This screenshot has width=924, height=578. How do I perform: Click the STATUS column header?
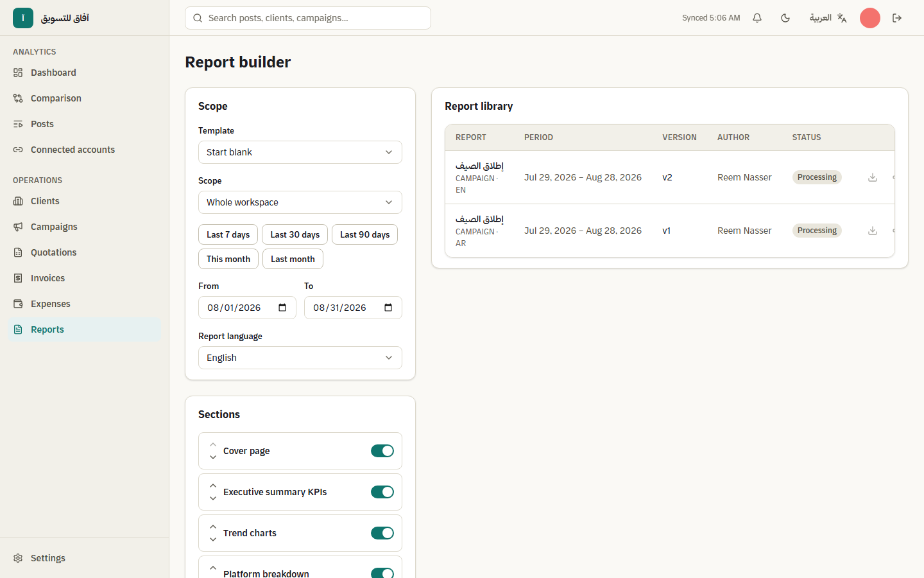coord(807,137)
